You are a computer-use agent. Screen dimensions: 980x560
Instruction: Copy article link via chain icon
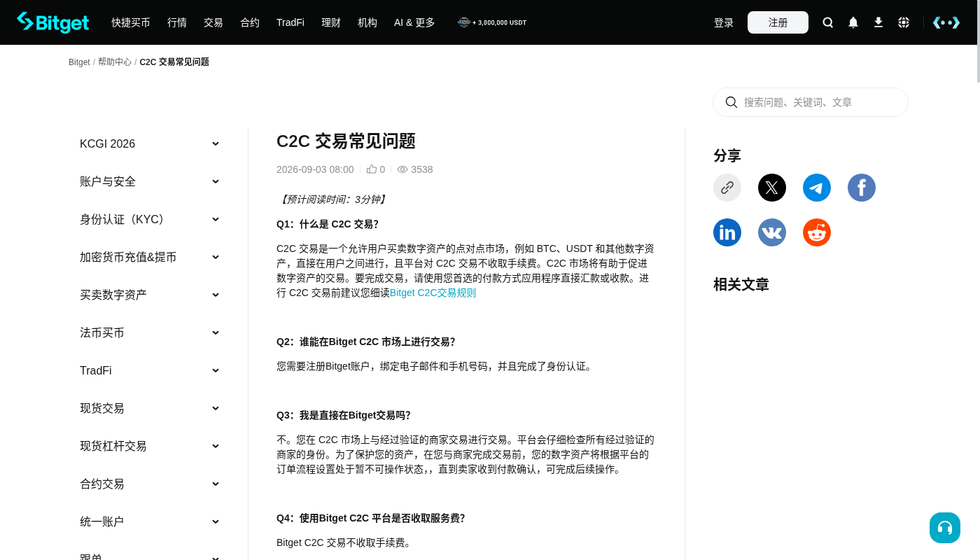click(x=727, y=188)
